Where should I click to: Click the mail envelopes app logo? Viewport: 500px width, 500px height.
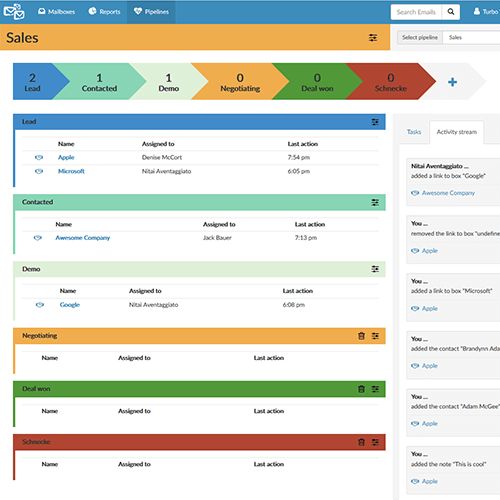(x=14, y=12)
